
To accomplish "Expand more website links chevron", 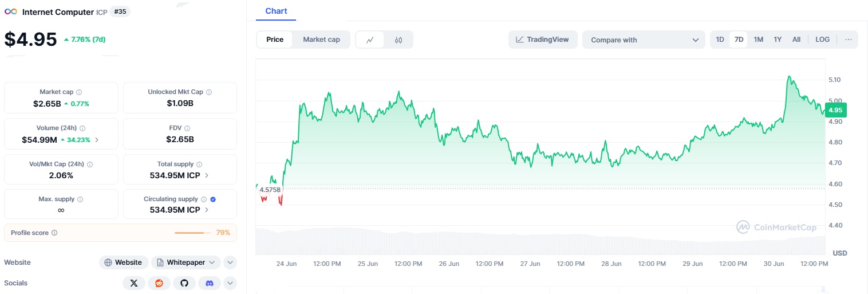I will tap(230, 262).
